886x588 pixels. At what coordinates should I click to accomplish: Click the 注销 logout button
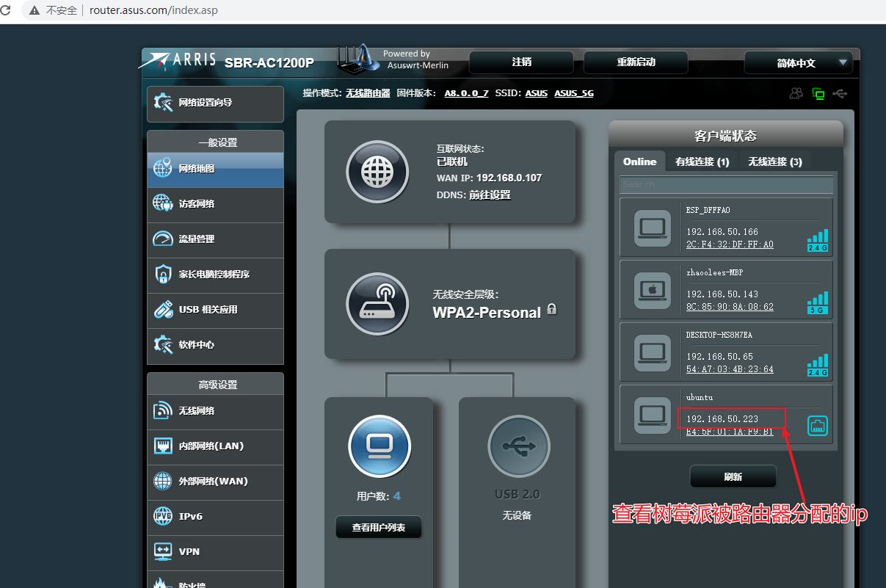click(521, 62)
